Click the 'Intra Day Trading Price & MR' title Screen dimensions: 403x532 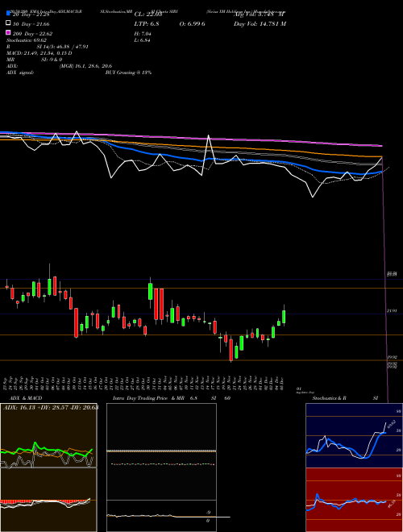[148, 398]
